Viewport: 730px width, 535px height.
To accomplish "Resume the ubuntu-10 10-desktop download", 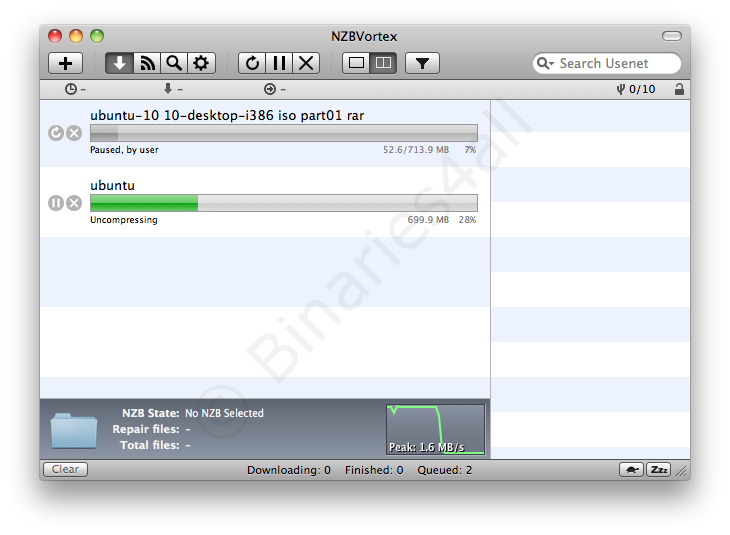I will click(x=56, y=133).
